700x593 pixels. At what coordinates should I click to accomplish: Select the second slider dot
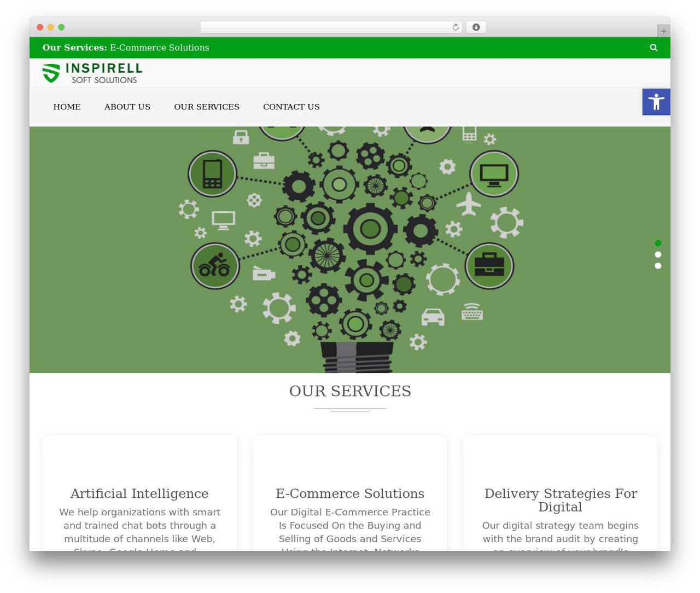click(658, 254)
